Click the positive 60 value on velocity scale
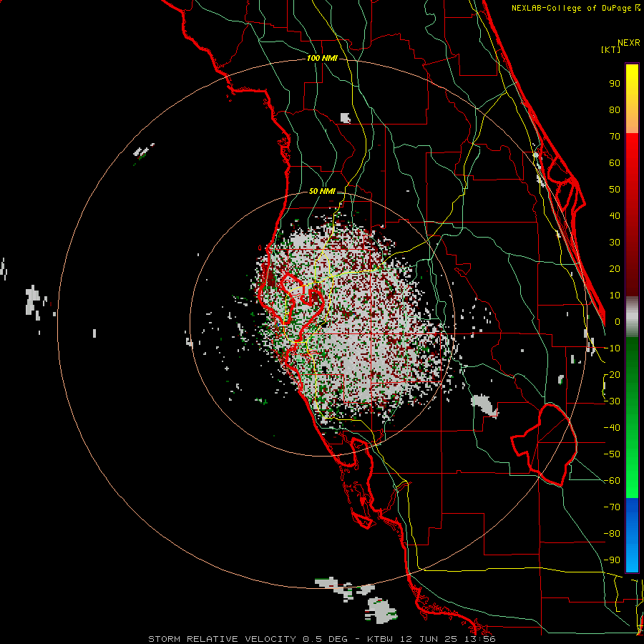644x644 pixels. pyautogui.click(x=615, y=163)
